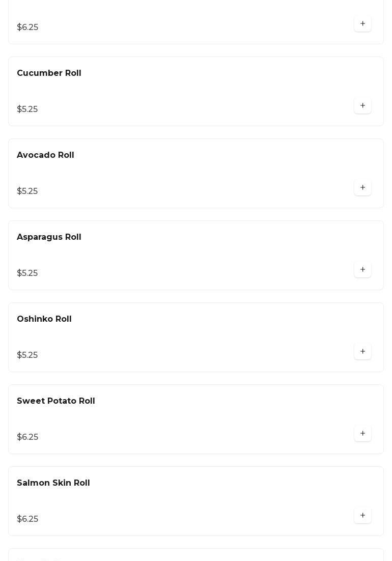Add Asparagus Roll with plus icon
Image resolution: width=392 pixels, height=561 pixels.
click(362, 270)
